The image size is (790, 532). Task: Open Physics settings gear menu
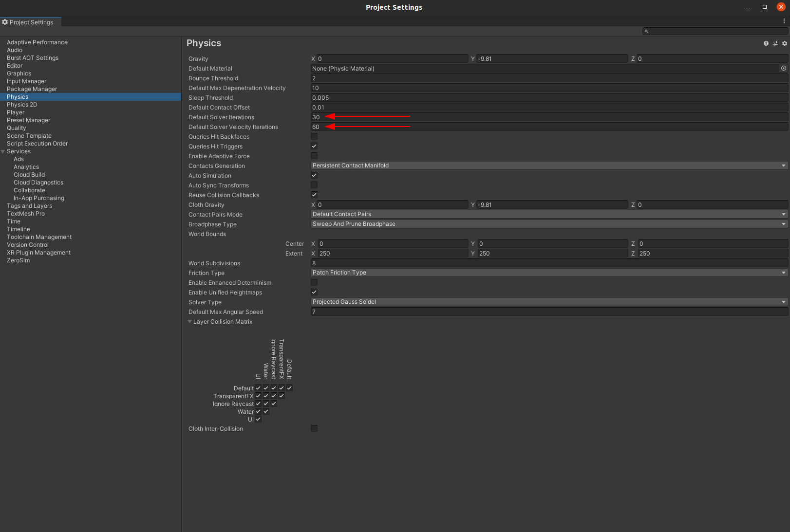coord(784,43)
